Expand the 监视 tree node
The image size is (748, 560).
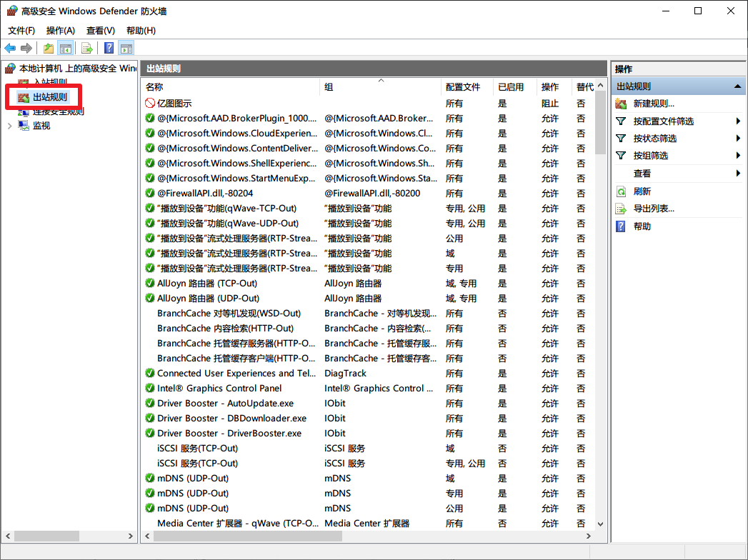click(9, 126)
